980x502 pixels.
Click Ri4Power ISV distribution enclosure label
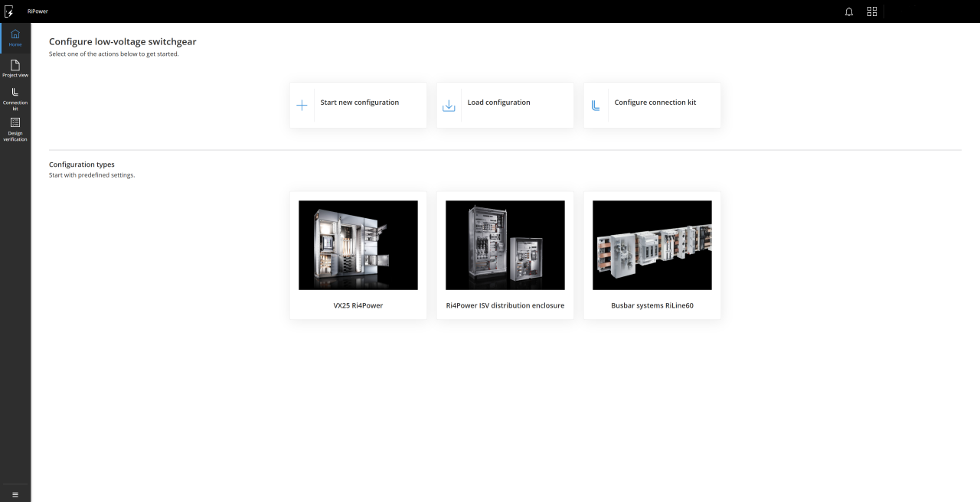[x=505, y=305]
